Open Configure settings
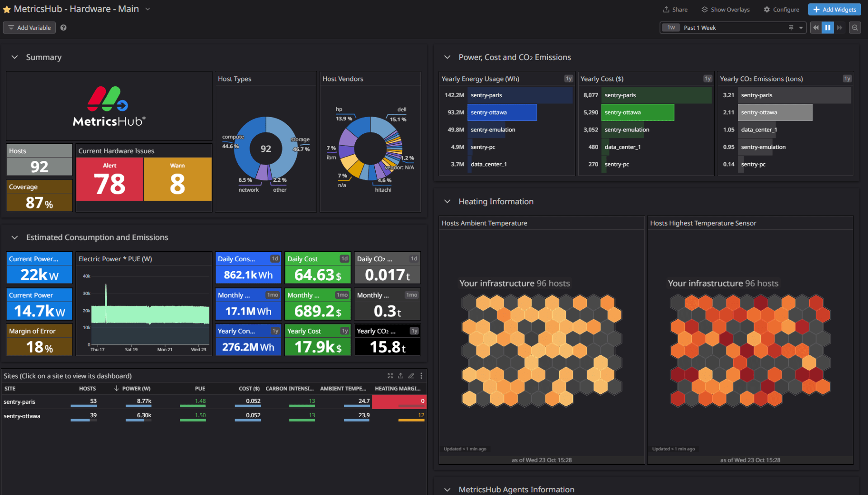This screenshot has height=495, width=868. click(x=781, y=9)
